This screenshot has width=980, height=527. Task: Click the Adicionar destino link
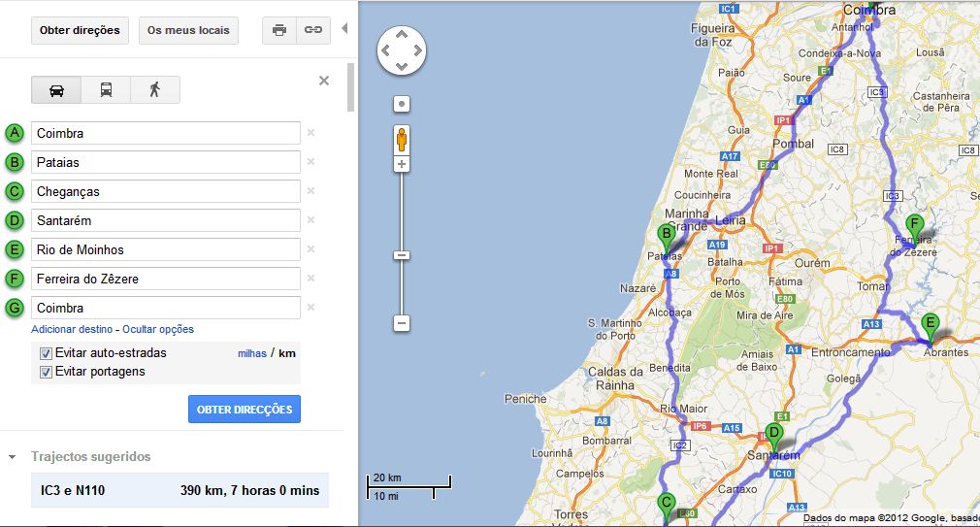coord(72,329)
